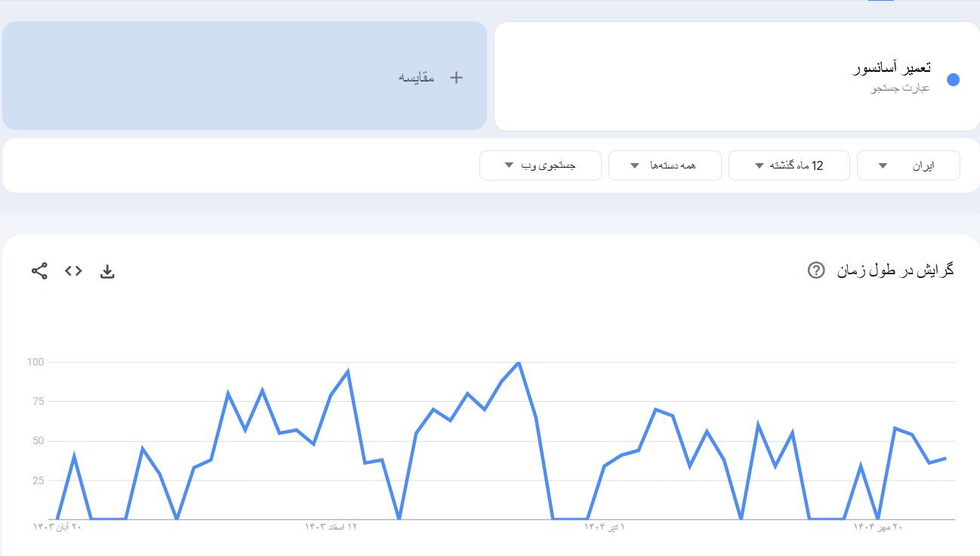
Task: Click the مقایسه comparison card
Action: pyautogui.click(x=245, y=76)
